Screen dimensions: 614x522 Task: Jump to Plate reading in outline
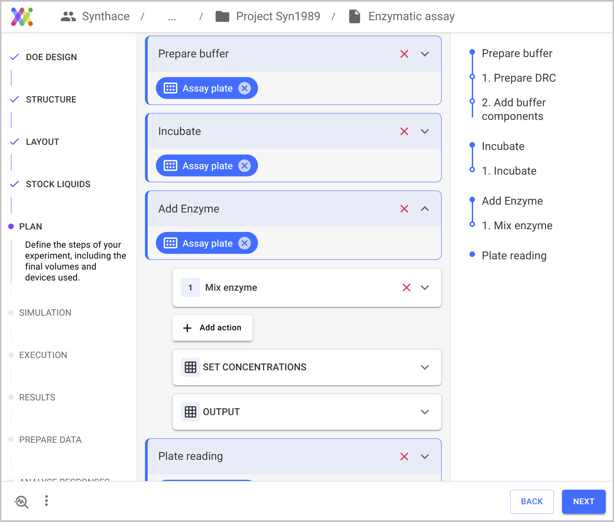tap(513, 256)
